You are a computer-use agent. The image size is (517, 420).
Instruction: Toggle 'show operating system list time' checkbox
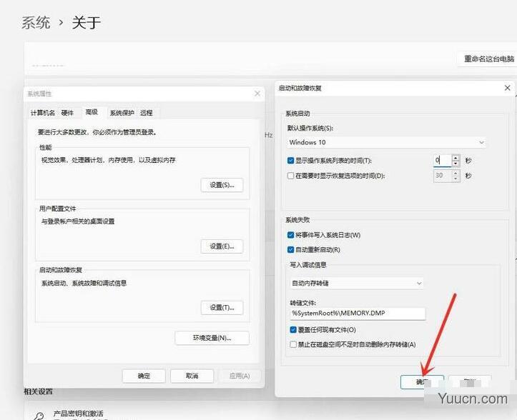(290, 161)
